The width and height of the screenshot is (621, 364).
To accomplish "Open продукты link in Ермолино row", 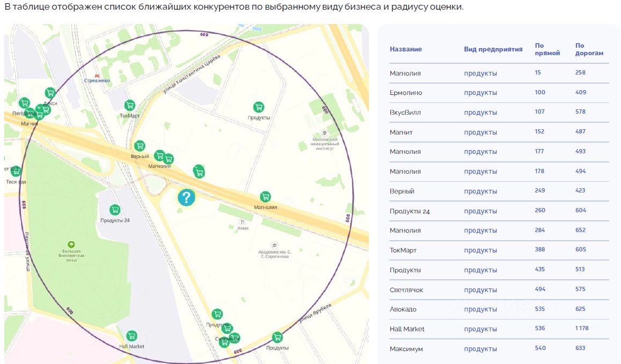I will [x=480, y=93].
